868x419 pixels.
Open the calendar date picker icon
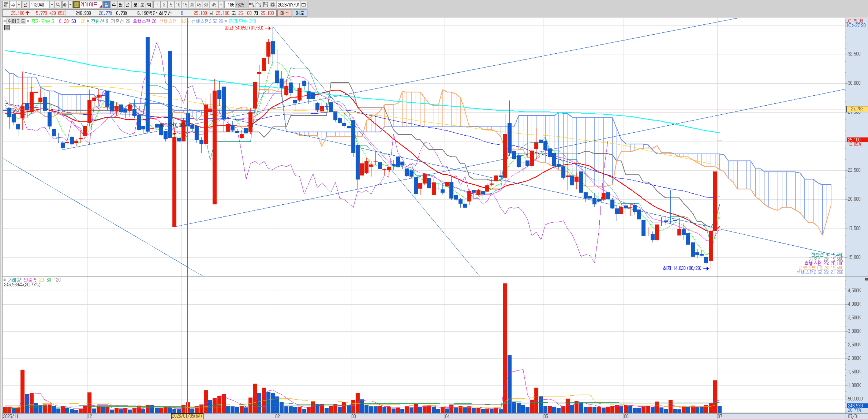pyautogui.click(x=303, y=5)
